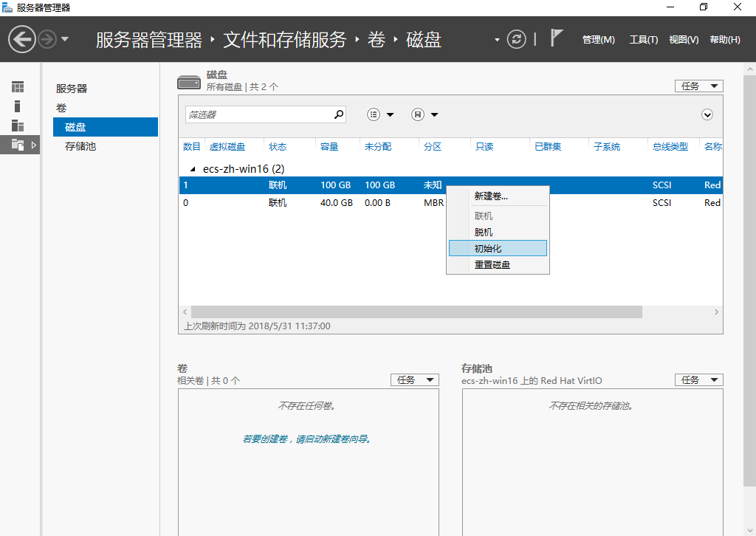This screenshot has width=756, height=536.
Task: Collapse the ecs-zh-win16 group
Action: pos(193,169)
